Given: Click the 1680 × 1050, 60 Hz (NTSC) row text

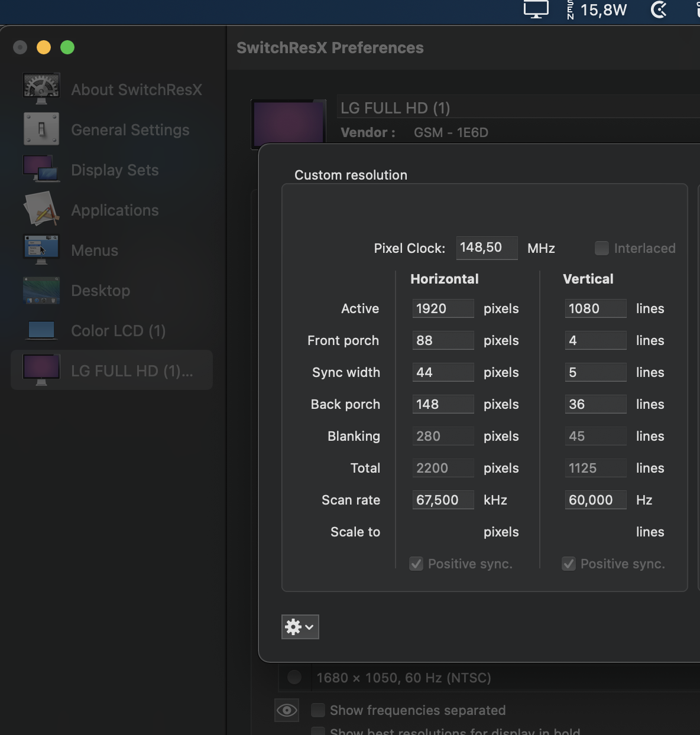Looking at the screenshot, I should 404,678.
